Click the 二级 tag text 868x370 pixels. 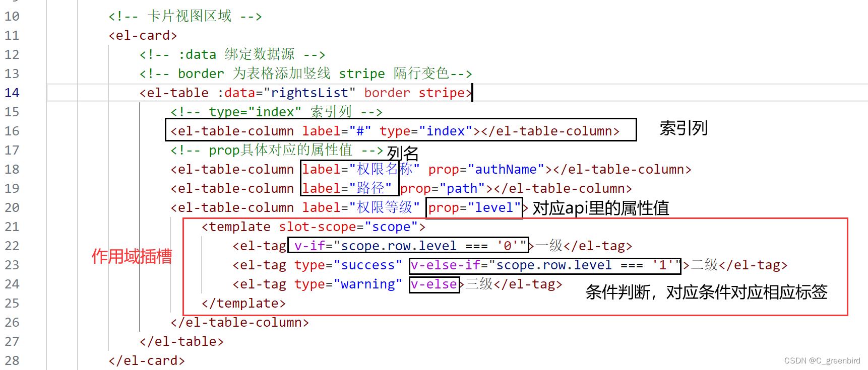click(x=704, y=265)
